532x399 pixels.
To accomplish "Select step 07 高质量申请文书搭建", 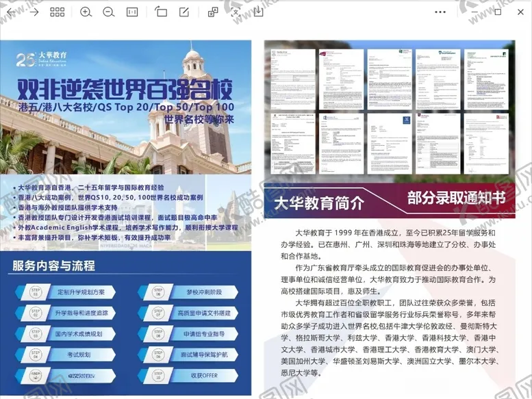I will coord(188,313).
